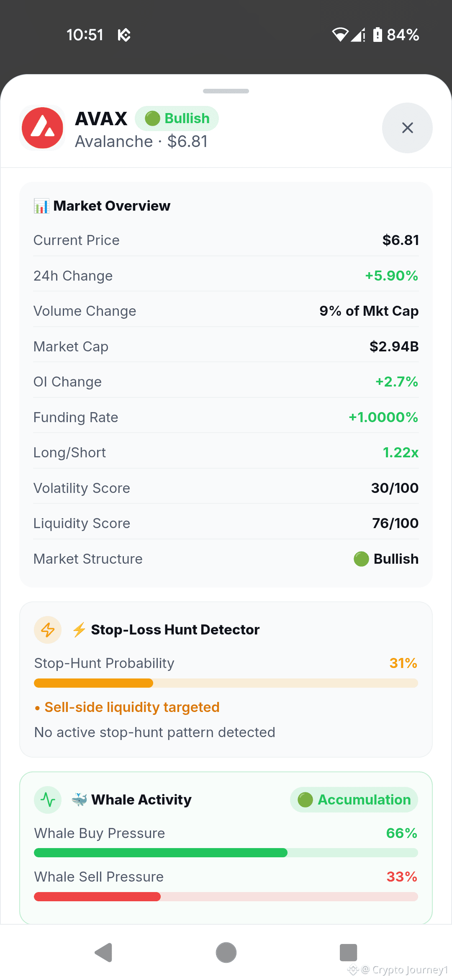Tap the orange lightning circle icon

pos(48,630)
